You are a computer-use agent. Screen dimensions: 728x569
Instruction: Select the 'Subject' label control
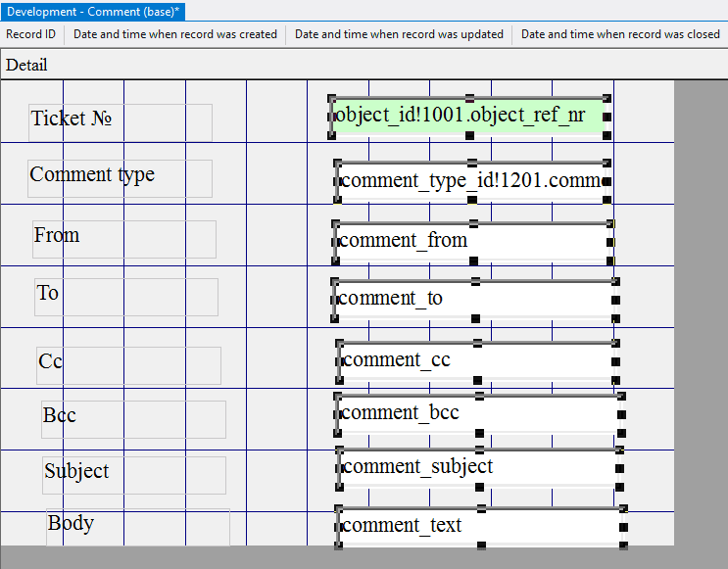coord(133,474)
